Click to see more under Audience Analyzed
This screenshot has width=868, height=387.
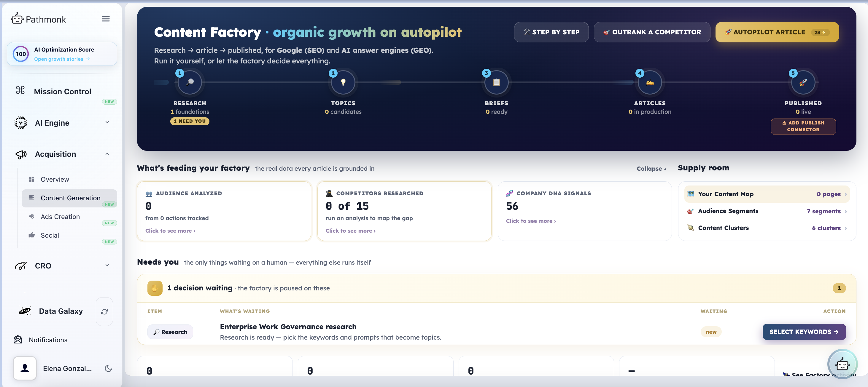(170, 231)
